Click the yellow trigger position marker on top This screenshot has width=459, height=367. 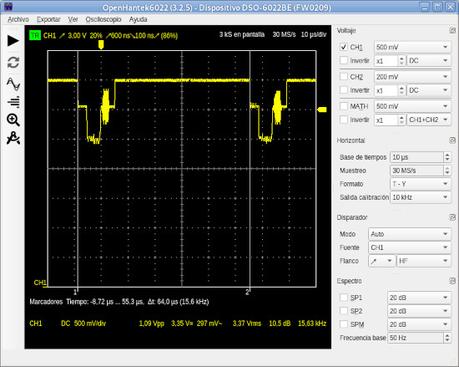point(101,45)
